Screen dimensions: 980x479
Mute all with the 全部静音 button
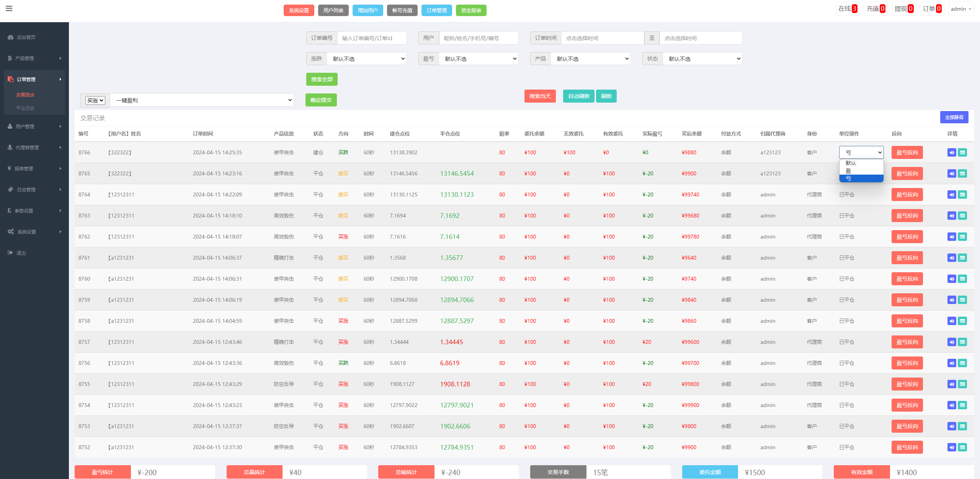954,117
